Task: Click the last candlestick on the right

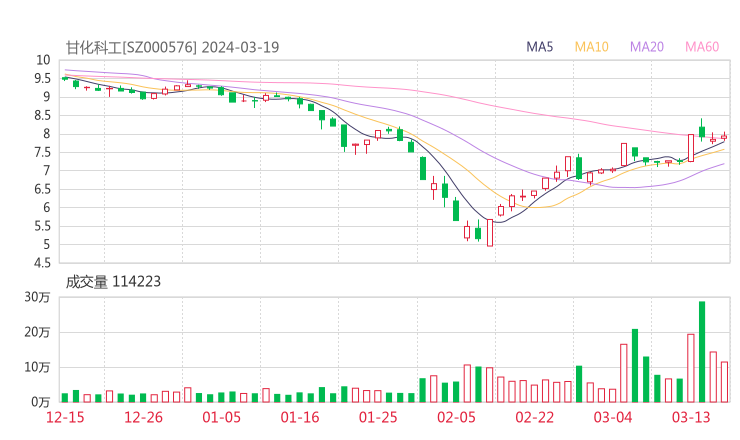Action: coord(724,137)
